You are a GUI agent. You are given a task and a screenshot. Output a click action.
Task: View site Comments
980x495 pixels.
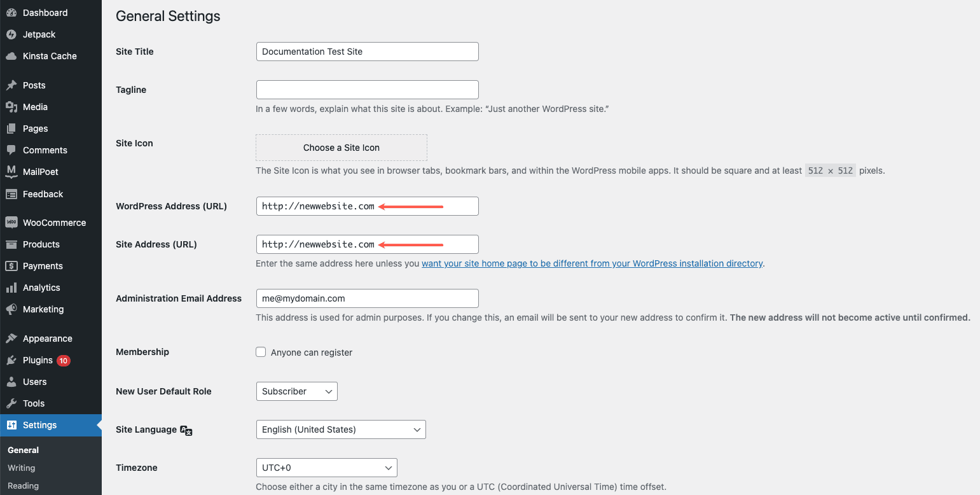(x=45, y=150)
